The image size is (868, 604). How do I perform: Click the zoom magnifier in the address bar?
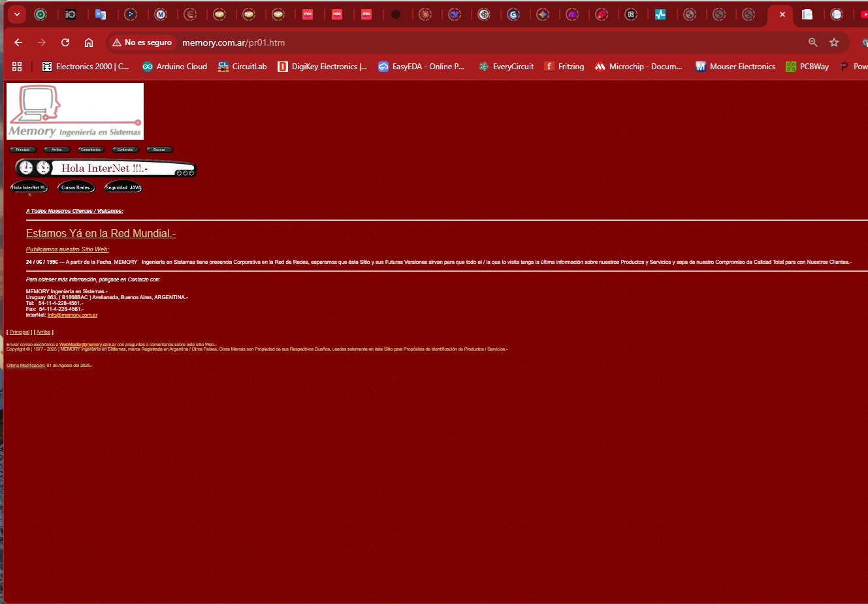[812, 42]
